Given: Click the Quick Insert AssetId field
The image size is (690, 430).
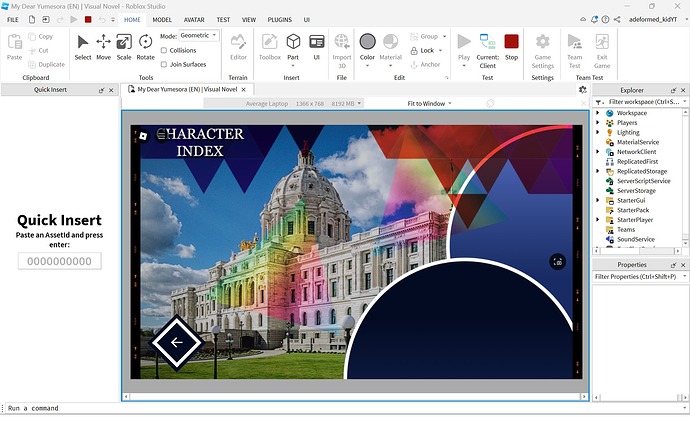Looking at the screenshot, I should [59, 261].
